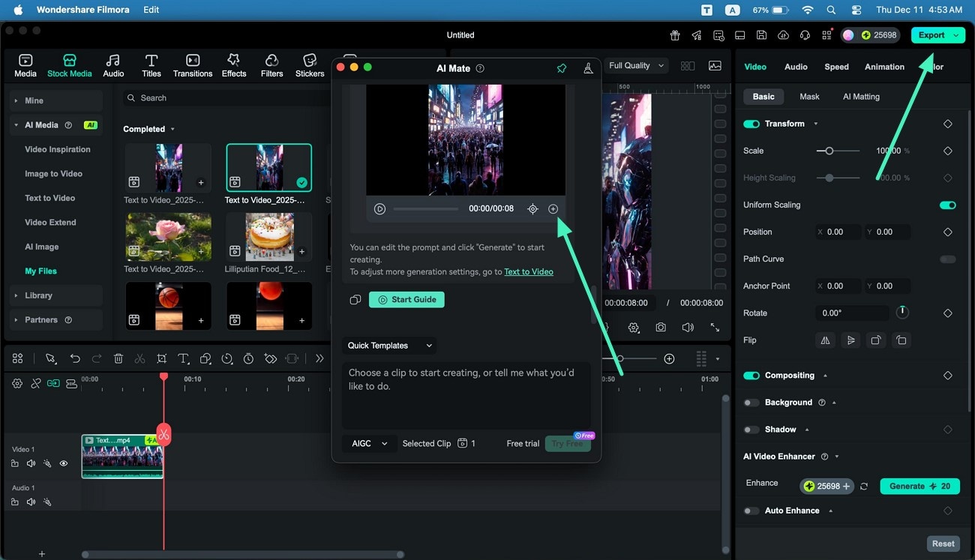975x560 pixels.
Task: Click the Add Keyframe icon on the toolbar
Action: pos(270,358)
